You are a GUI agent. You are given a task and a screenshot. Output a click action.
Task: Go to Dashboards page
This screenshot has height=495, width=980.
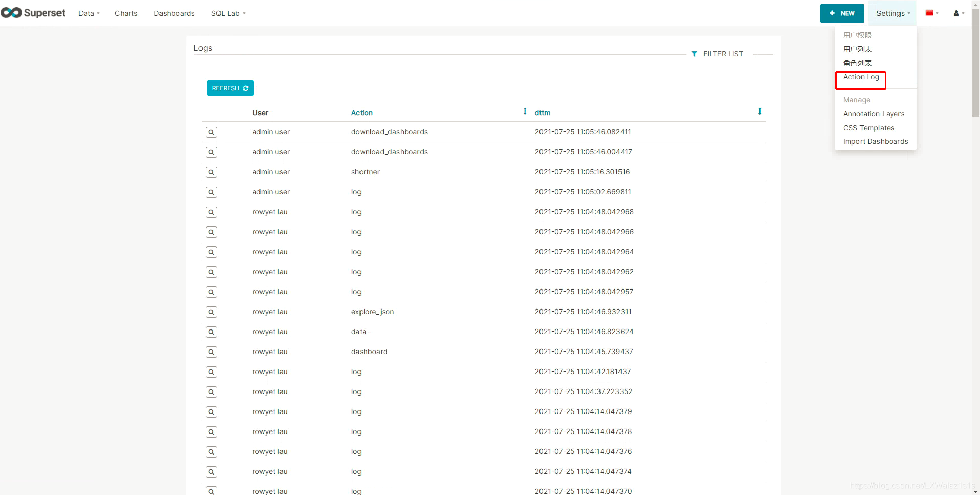point(174,13)
